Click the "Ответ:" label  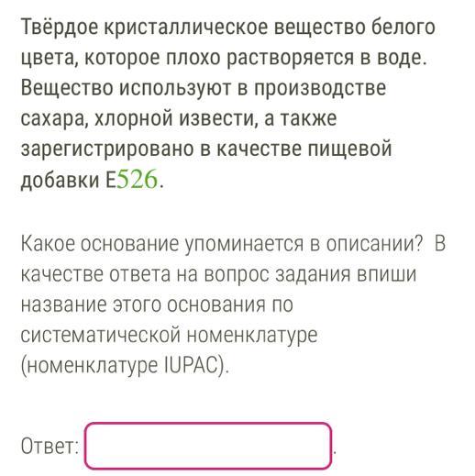tap(50, 446)
